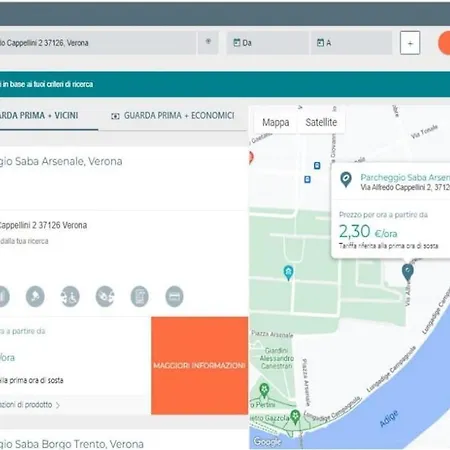Viewport: 450px width, 450px height.
Task: Open the A end date picker
Action: point(351,43)
